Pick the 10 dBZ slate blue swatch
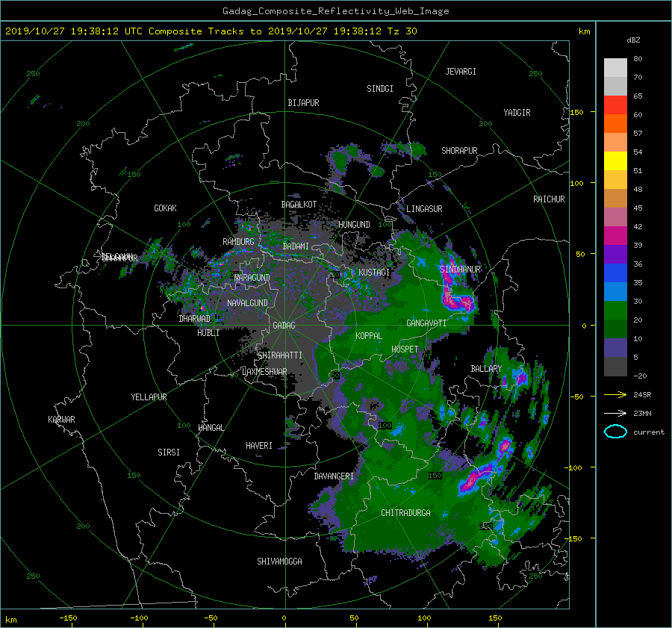 coord(615,348)
